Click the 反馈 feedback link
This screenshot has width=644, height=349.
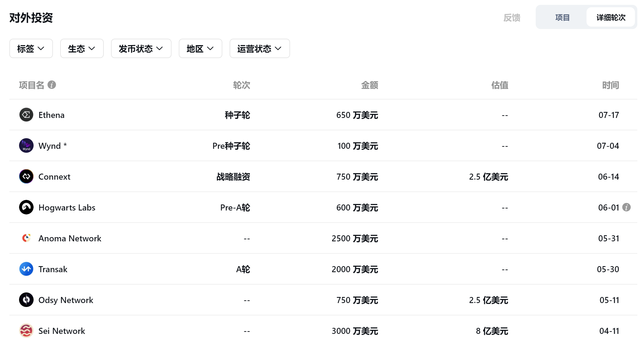(x=512, y=18)
